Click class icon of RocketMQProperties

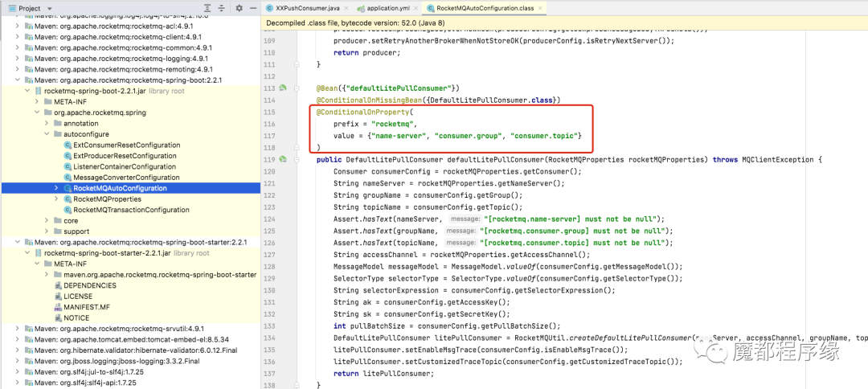[68, 199]
